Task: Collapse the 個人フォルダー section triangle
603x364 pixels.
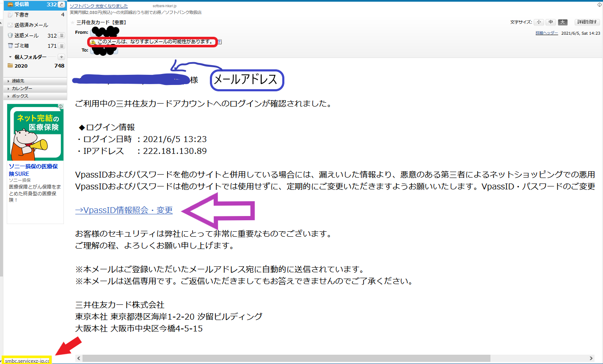Action: pos(10,57)
